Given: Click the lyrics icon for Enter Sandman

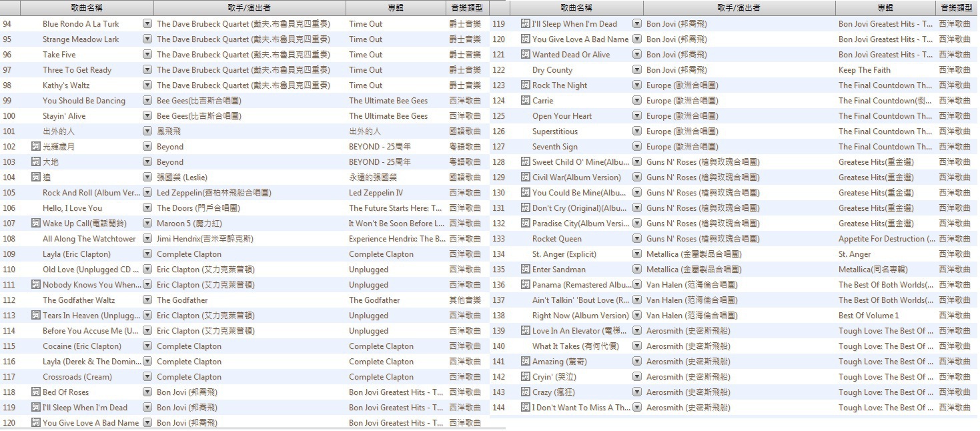Looking at the screenshot, I should point(526,269).
